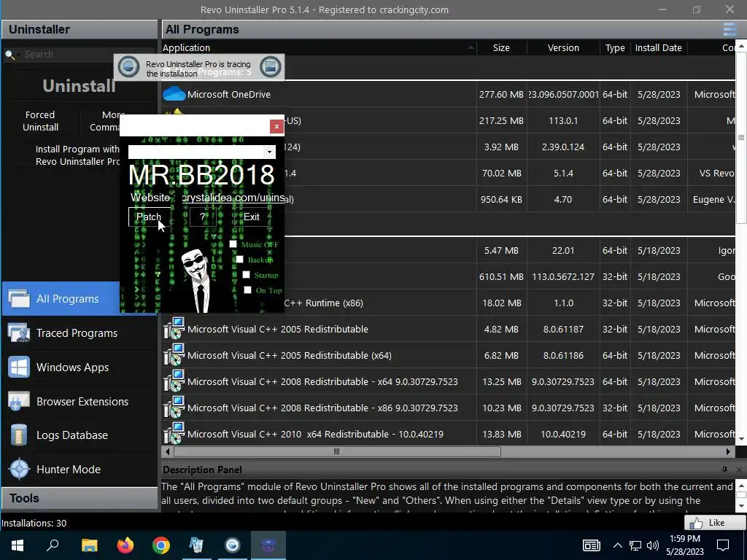747x560 pixels.
Task: Click the 950.64 KB size cell
Action: coord(501,200)
